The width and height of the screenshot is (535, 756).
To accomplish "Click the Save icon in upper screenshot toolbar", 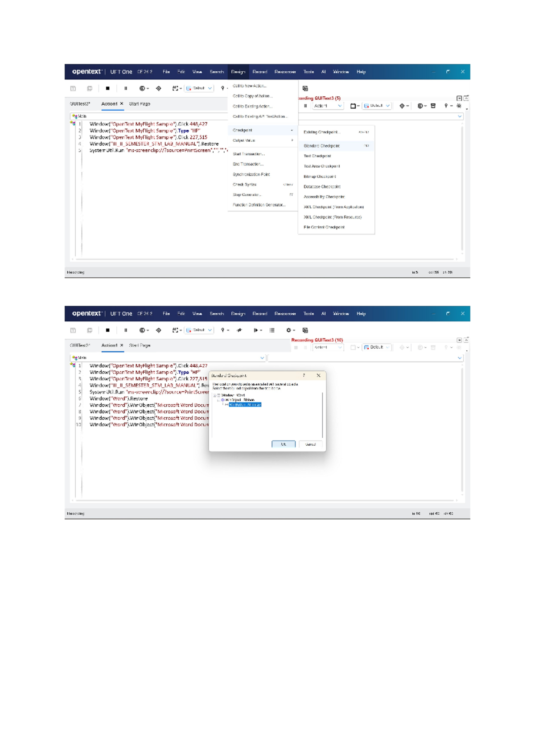I will [73, 88].
